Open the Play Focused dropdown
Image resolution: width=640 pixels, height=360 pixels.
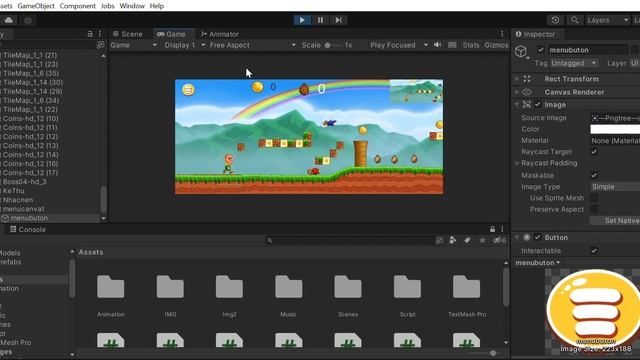[399, 45]
